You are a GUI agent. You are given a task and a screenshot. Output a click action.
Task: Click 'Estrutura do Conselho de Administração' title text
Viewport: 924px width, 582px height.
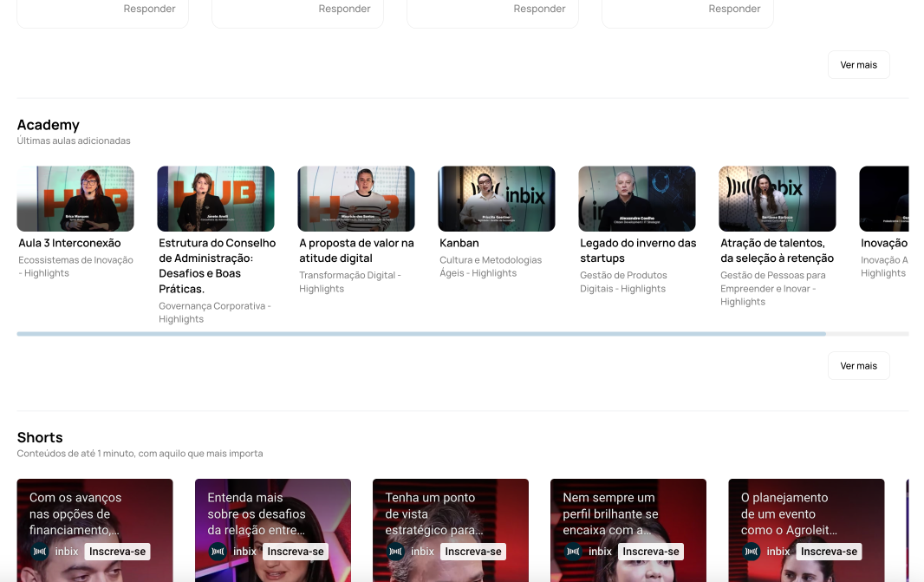217,266
